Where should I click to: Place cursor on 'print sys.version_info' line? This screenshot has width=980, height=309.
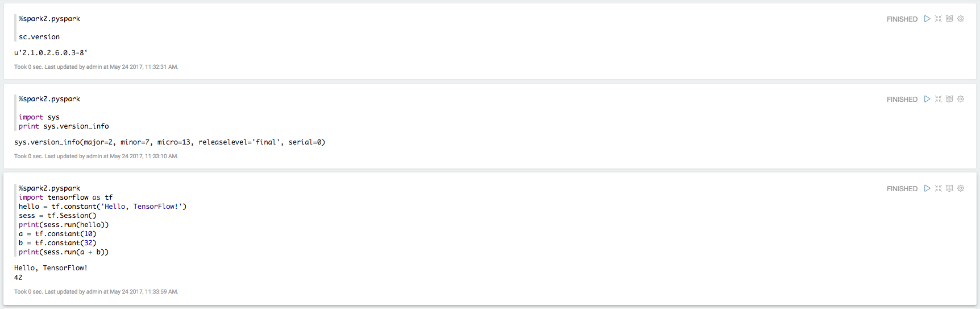click(x=64, y=126)
